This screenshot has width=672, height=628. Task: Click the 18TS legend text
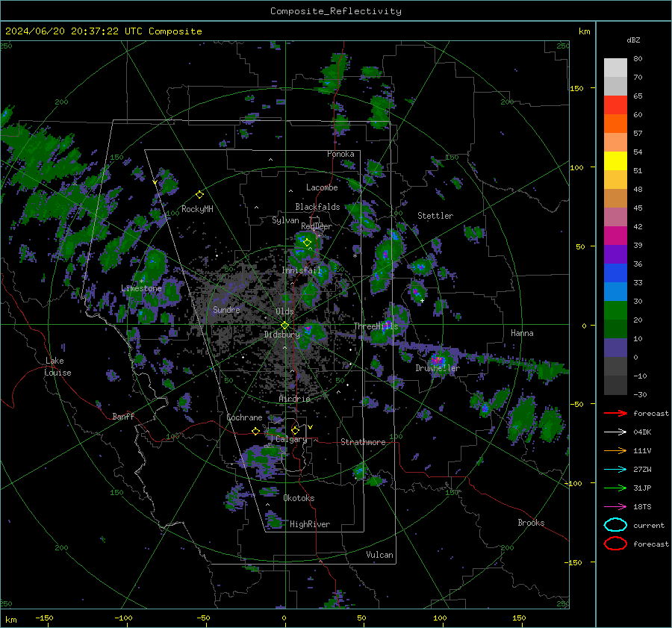click(x=642, y=507)
